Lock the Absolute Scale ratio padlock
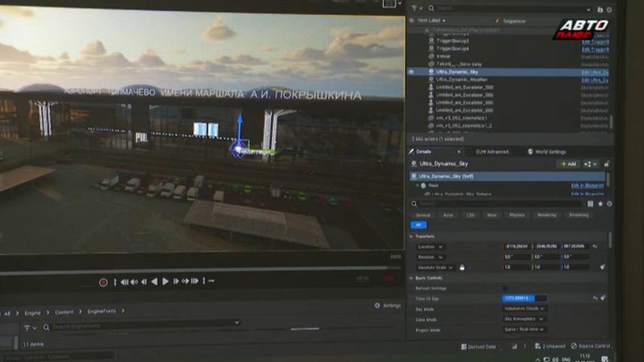644x362 pixels. (x=462, y=268)
